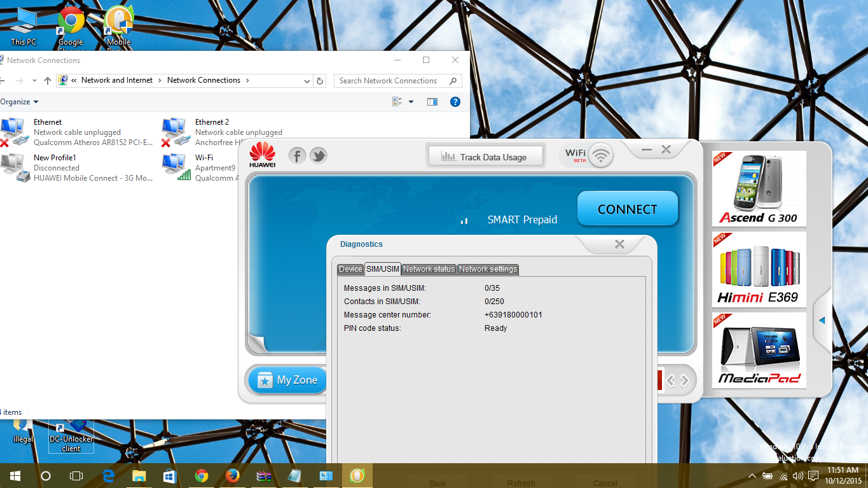Open the taskbar clock and date
Viewport: 868px width, 488px height.
click(843, 475)
